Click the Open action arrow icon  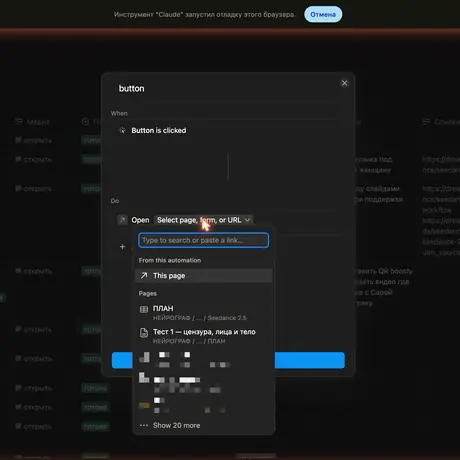click(x=122, y=220)
